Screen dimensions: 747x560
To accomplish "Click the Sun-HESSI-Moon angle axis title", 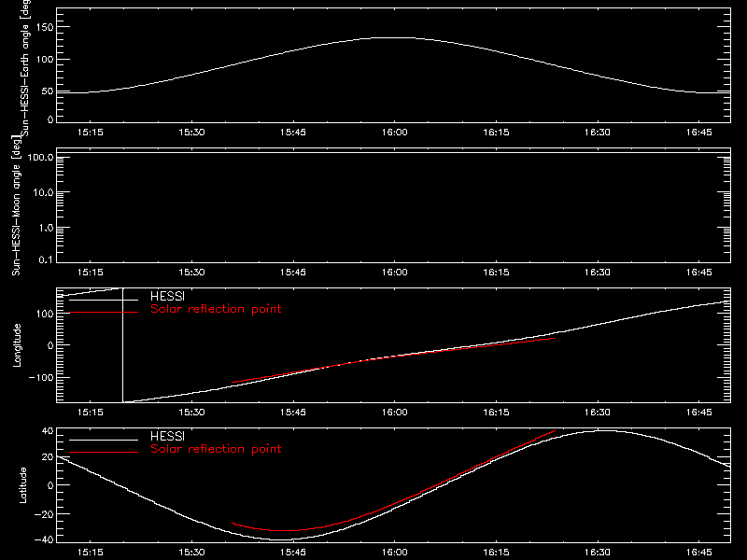I will coord(16,205).
